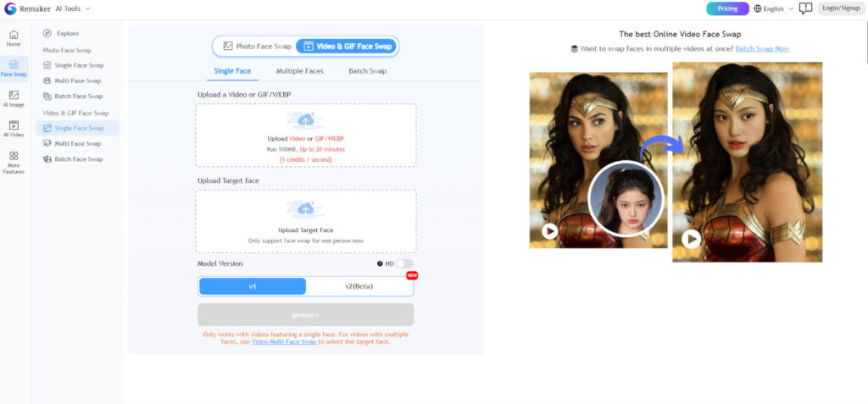Click the target face upload cloud icon
Viewport: 868px width, 404px height.
(305, 208)
